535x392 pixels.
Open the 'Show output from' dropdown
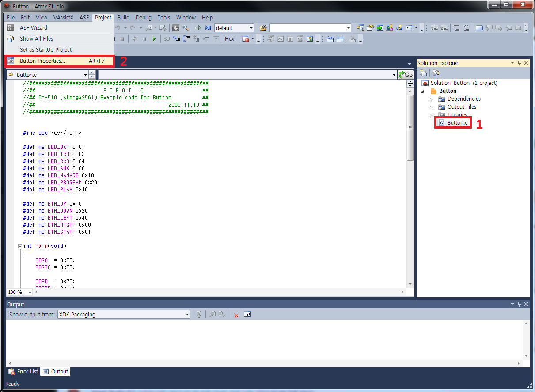pos(187,314)
